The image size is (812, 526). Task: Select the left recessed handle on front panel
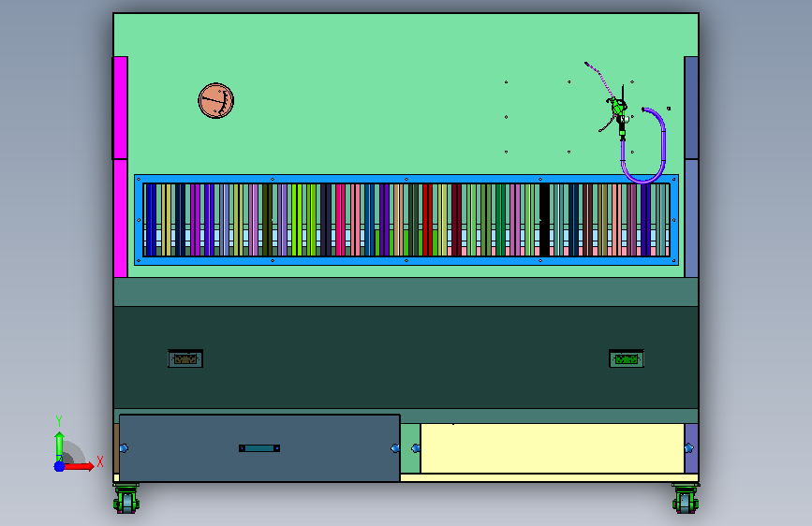coord(185,358)
